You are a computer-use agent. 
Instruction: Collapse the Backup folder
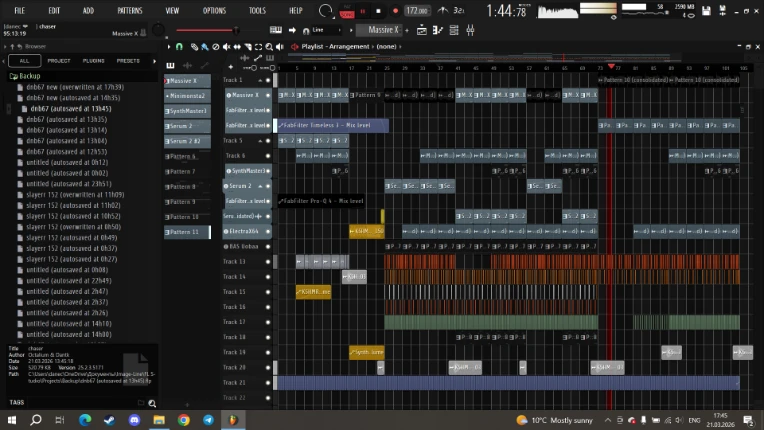point(25,76)
